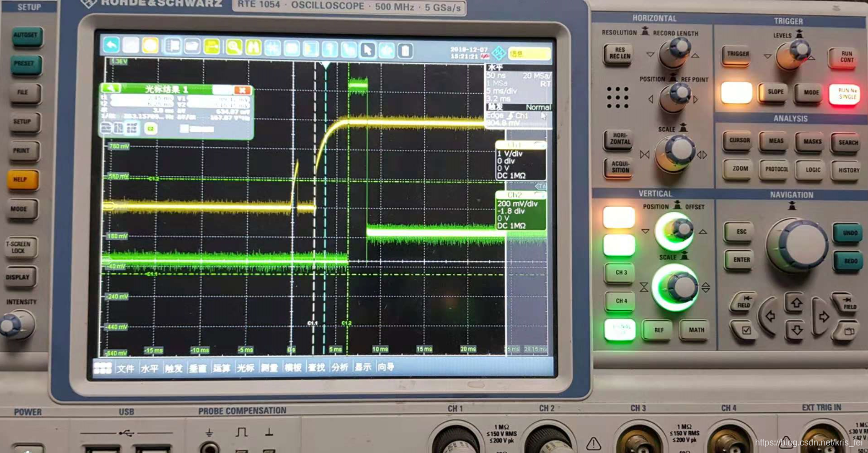Tap the C2 source icon in cursor results
Image resolution: width=868 pixels, height=453 pixels.
click(150, 128)
